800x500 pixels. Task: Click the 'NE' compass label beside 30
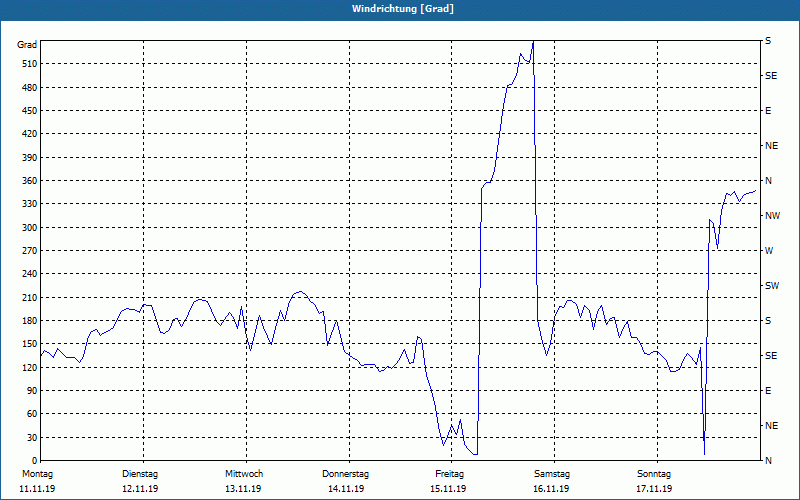(x=771, y=426)
